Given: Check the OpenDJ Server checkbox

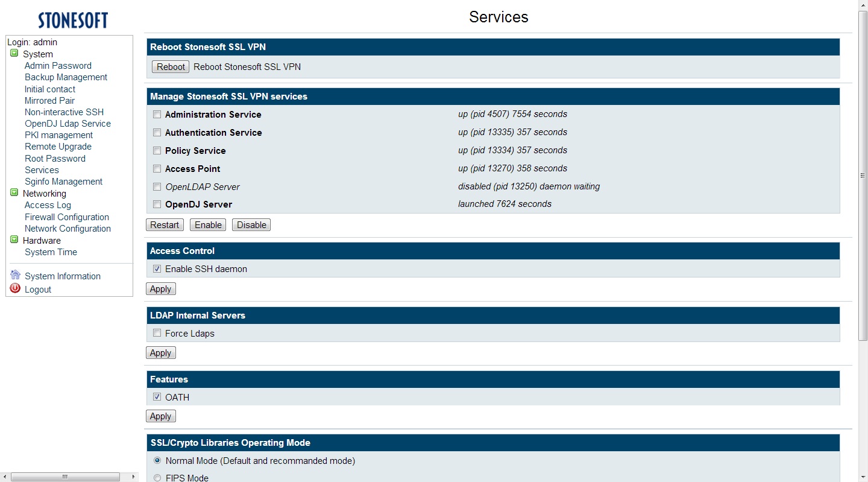Looking at the screenshot, I should [x=157, y=205].
